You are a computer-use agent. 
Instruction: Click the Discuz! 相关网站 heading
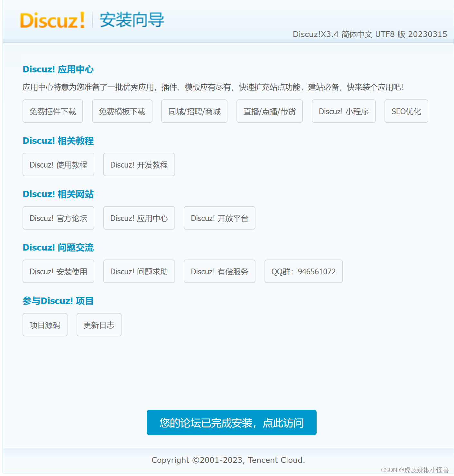point(58,194)
